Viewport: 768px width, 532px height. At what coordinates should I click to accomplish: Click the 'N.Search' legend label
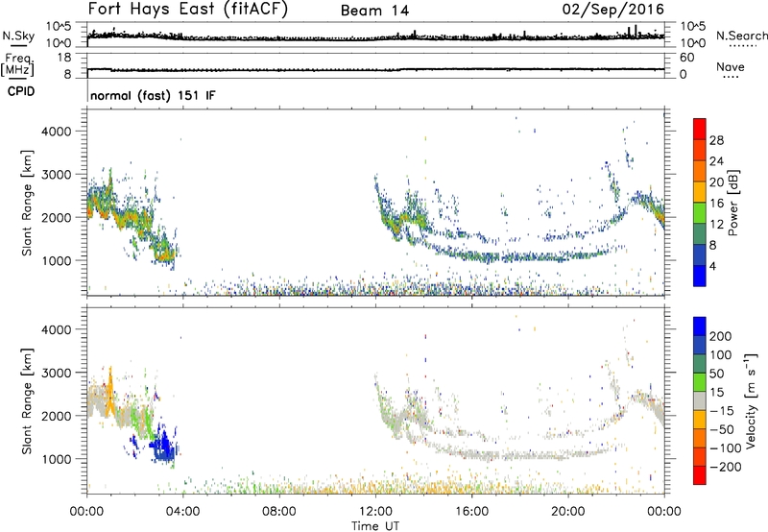pos(741,36)
